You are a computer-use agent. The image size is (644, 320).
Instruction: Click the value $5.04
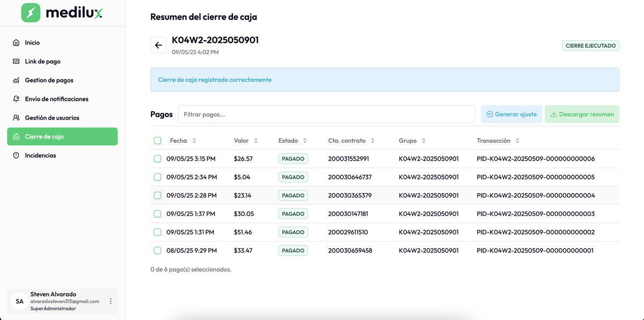pos(242,177)
